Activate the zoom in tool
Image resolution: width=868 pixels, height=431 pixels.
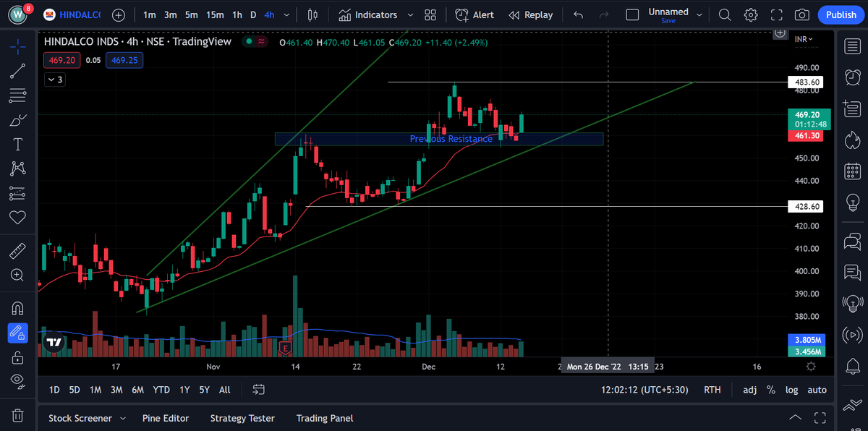pyautogui.click(x=18, y=275)
